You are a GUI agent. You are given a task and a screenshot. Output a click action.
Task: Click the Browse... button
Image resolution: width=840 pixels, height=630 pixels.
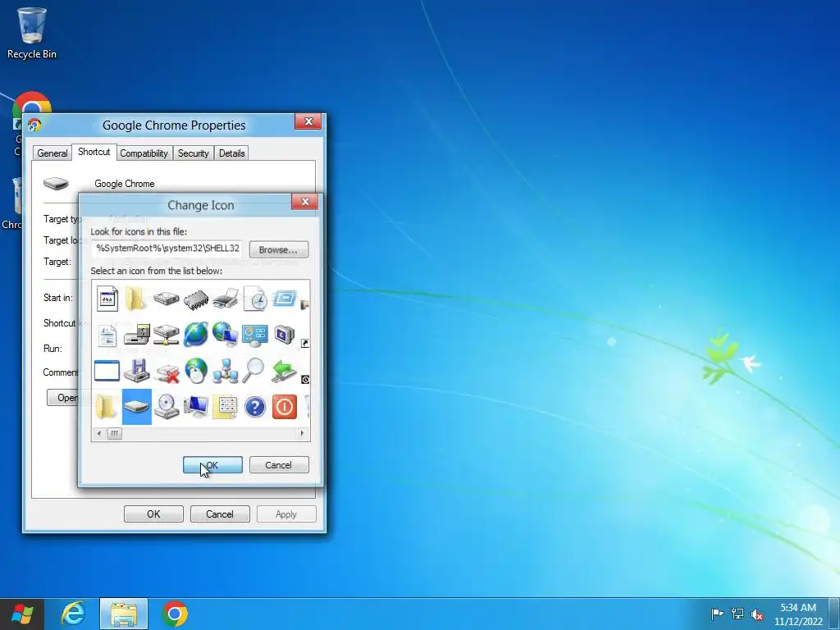pos(279,249)
